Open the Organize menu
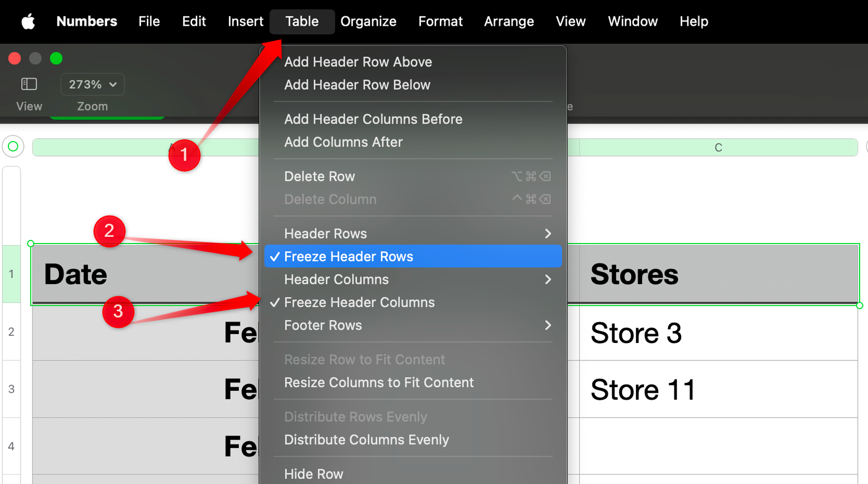Image resolution: width=868 pixels, height=484 pixels. 368,22
